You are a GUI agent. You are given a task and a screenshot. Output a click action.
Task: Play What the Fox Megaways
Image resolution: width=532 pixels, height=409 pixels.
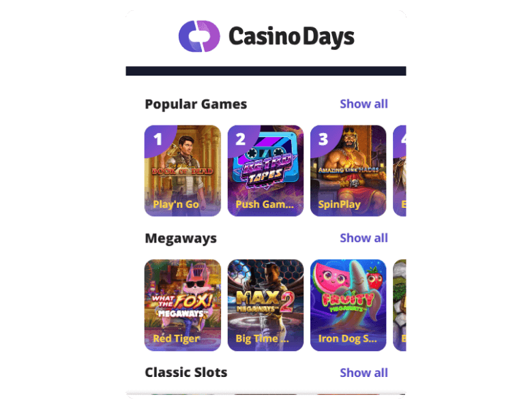(183, 305)
